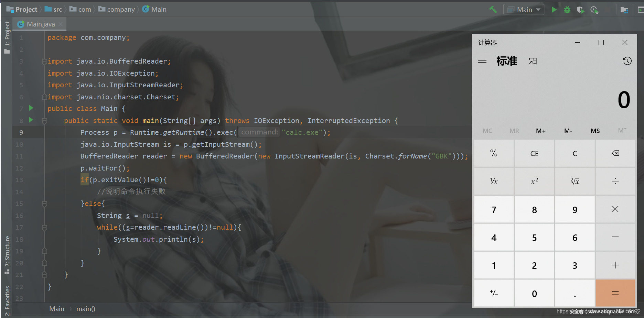Run with Coverage shield icon
The image size is (644, 318).
coord(580,10)
